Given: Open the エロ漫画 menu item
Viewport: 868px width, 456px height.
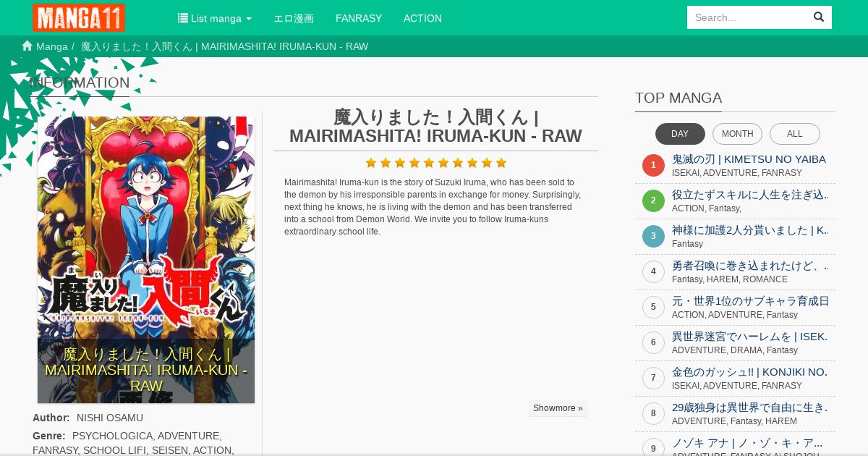Looking at the screenshot, I should click(294, 18).
